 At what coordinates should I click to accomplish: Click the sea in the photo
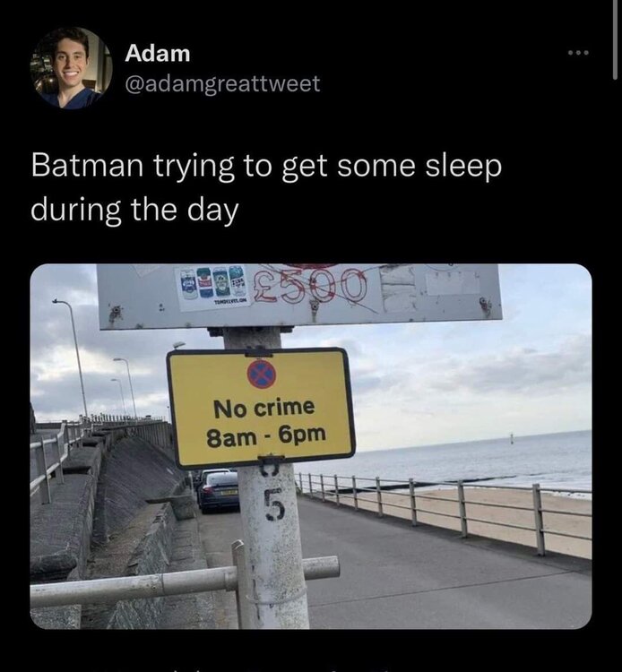tap(484, 457)
